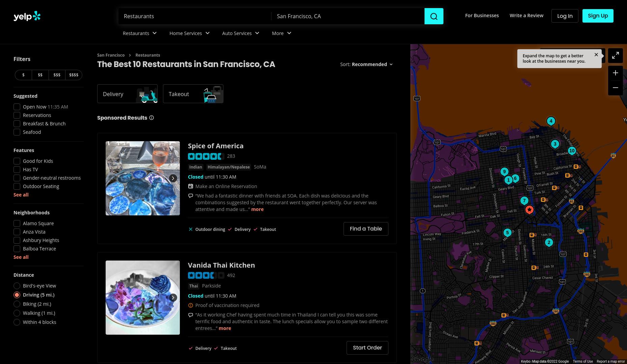Check Breakfast & Brunch filter

[17, 124]
